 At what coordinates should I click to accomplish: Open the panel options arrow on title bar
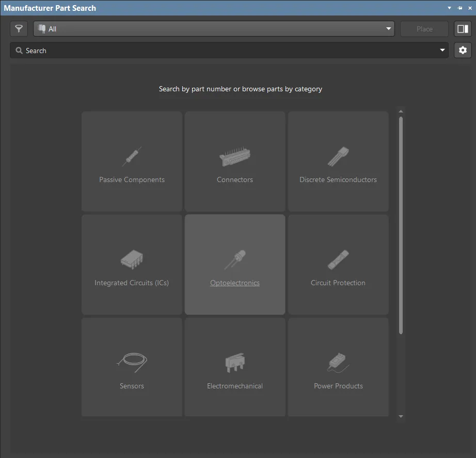(x=449, y=8)
